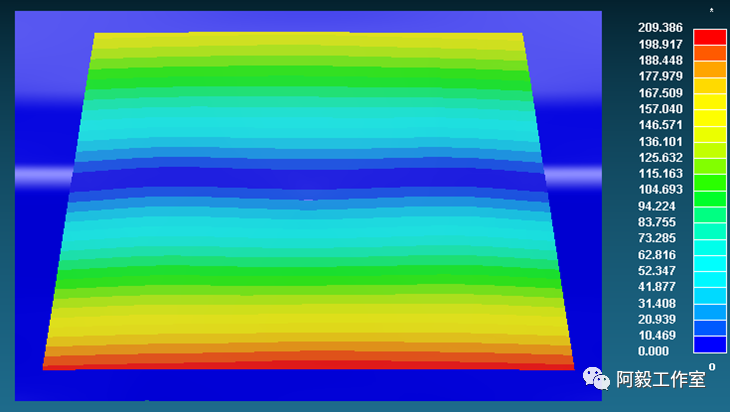Screen dimensions: 730x412
Task: Click the 125.632 legend value
Action: click(660, 157)
